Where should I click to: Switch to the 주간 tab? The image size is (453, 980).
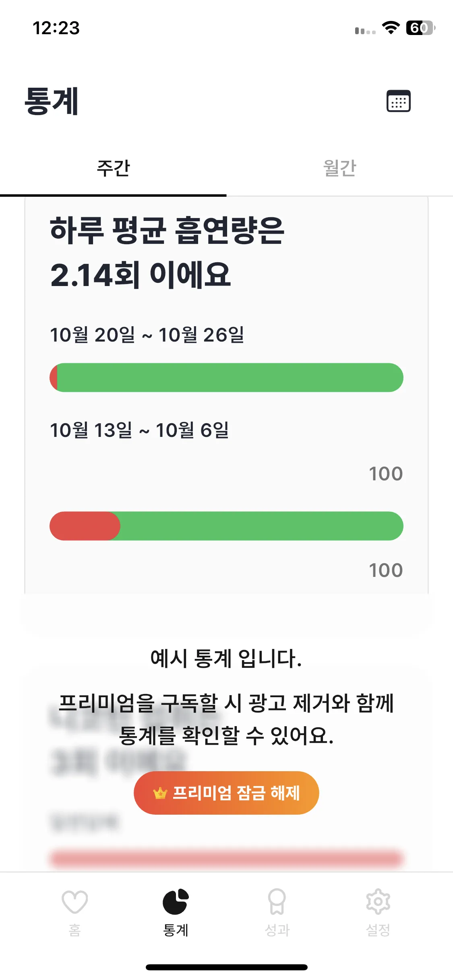pyautogui.click(x=113, y=168)
